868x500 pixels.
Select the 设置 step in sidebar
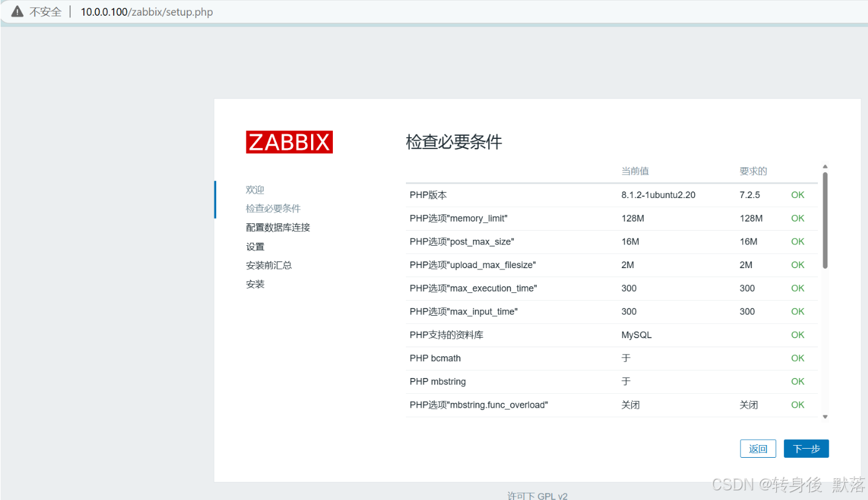255,246
